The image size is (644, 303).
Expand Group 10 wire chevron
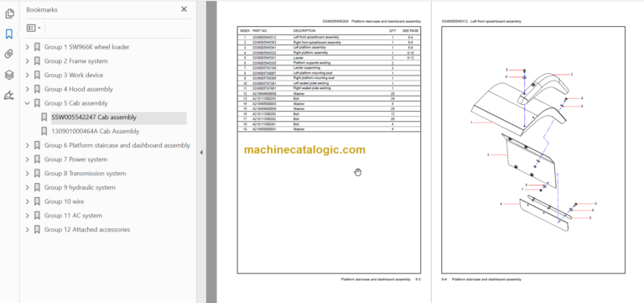pos(28,201)
